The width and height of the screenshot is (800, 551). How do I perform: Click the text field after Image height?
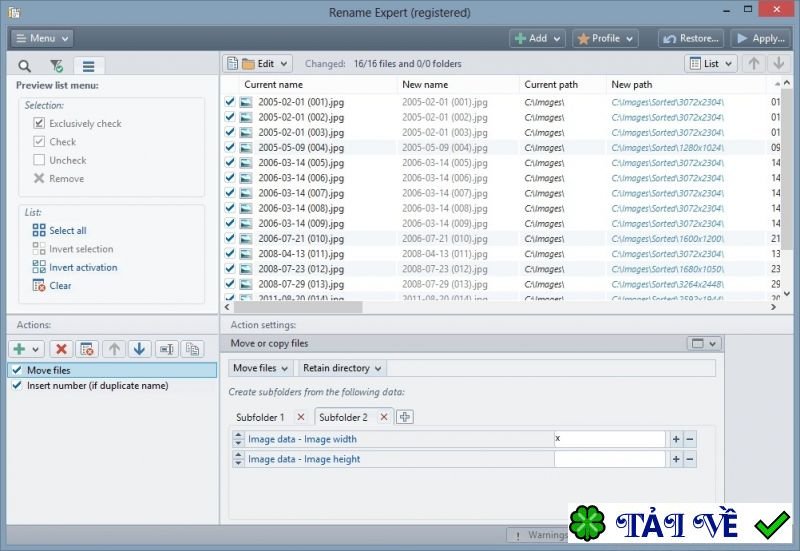[x=609, y=459]
